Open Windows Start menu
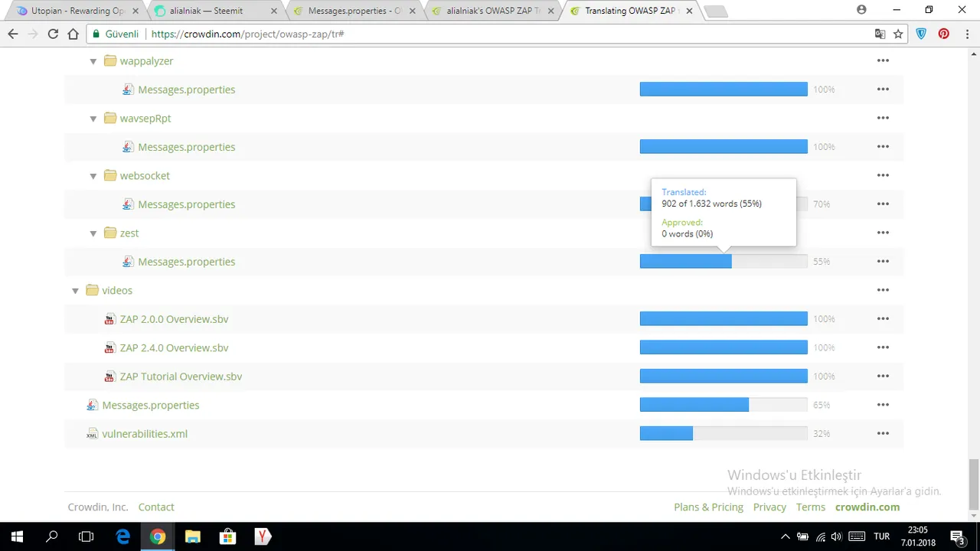 [x=17, y=536]
